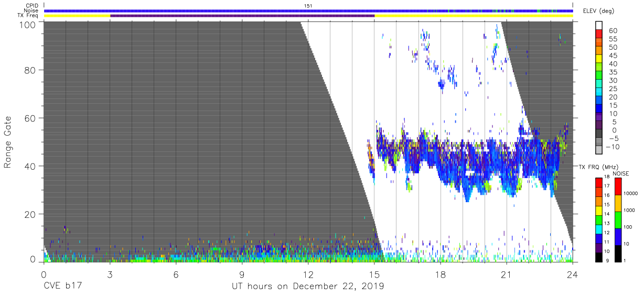Click the yellow TX Freq segment after 15 UT

tap(474, 16)
